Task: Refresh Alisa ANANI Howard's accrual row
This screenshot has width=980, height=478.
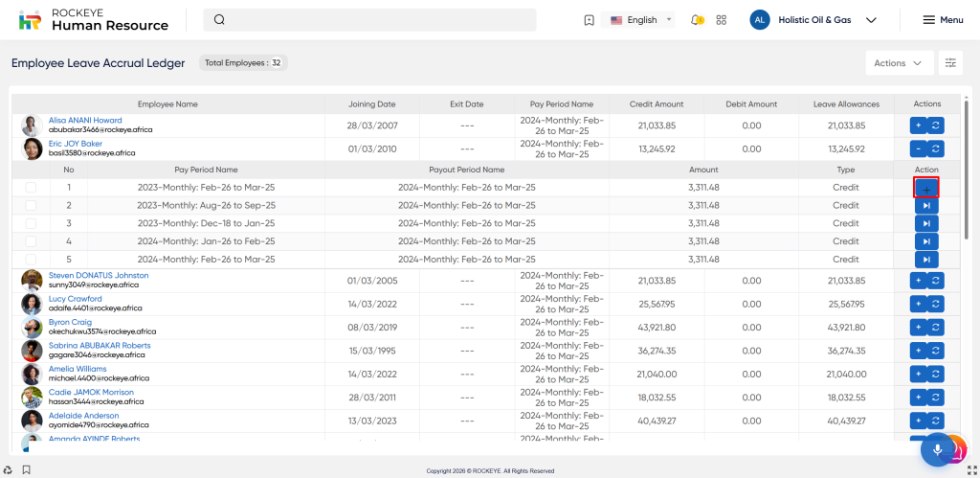Action: coord(936,125)
